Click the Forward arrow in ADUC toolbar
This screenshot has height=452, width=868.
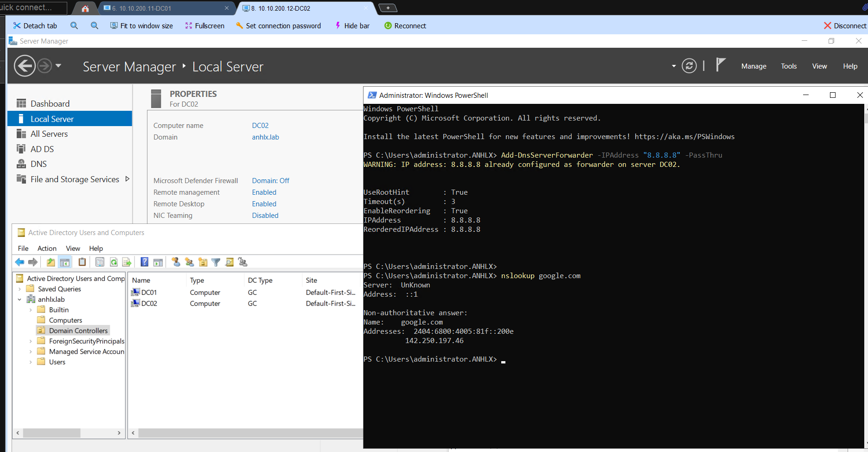coord(32,262)
